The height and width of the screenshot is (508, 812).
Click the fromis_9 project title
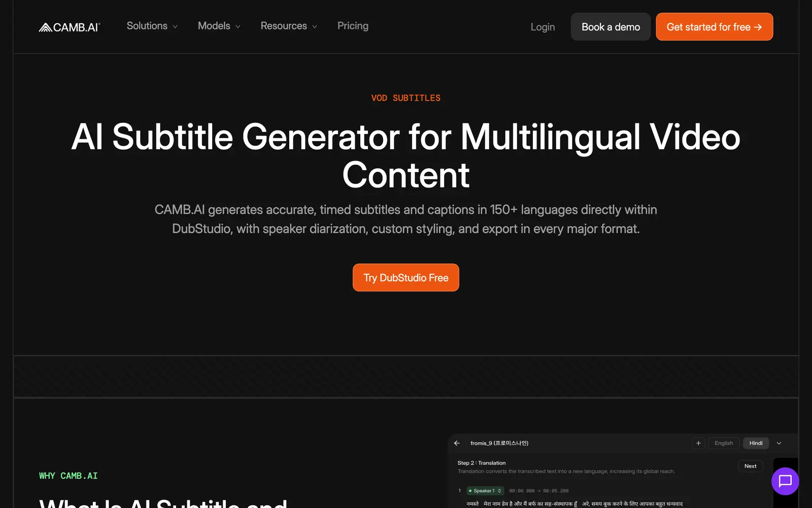499,443
